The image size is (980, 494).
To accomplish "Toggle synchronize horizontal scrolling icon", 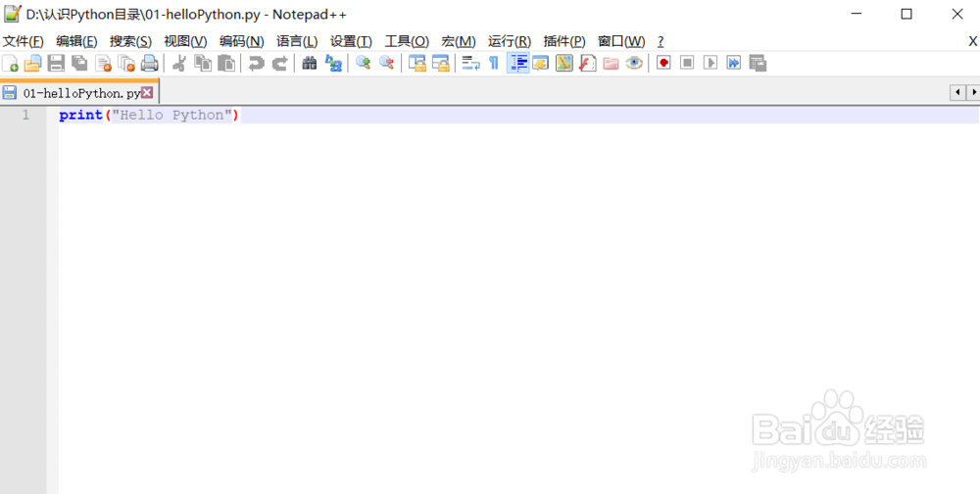I will [441, 63].
